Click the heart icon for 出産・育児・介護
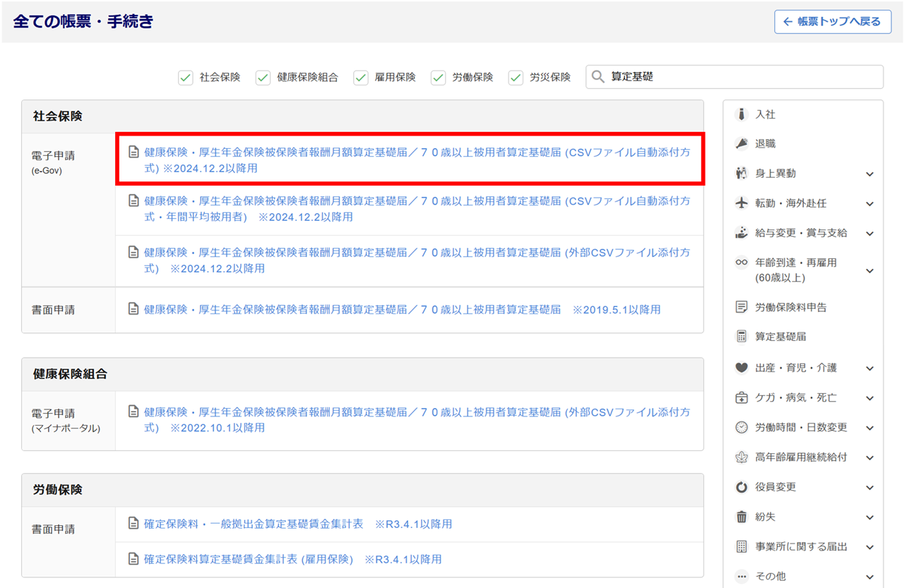This screenshot has width=904, height=588. click(742, 368)
